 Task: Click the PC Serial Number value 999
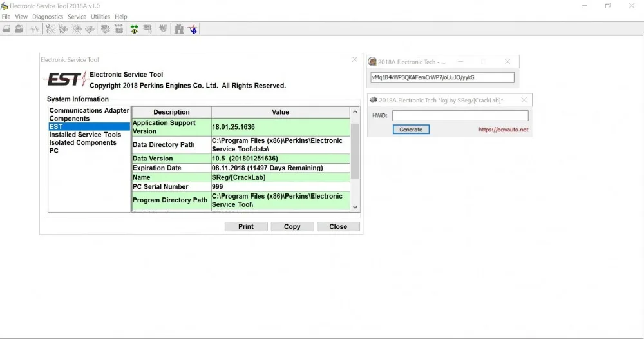point(217,187)
